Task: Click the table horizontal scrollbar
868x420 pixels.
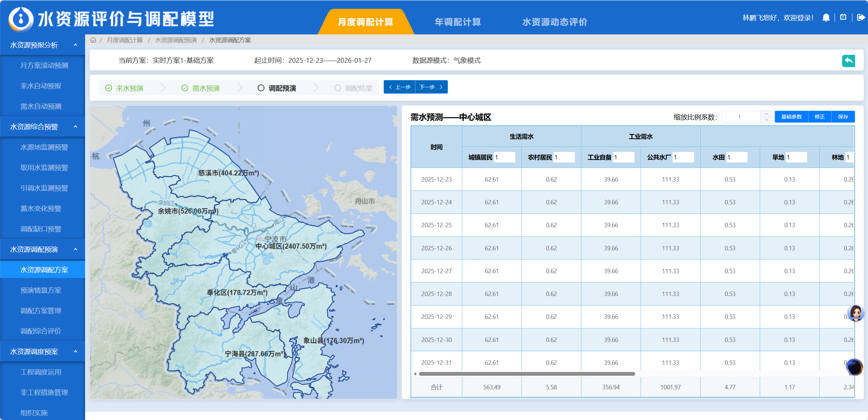Action: coord(527,374)
